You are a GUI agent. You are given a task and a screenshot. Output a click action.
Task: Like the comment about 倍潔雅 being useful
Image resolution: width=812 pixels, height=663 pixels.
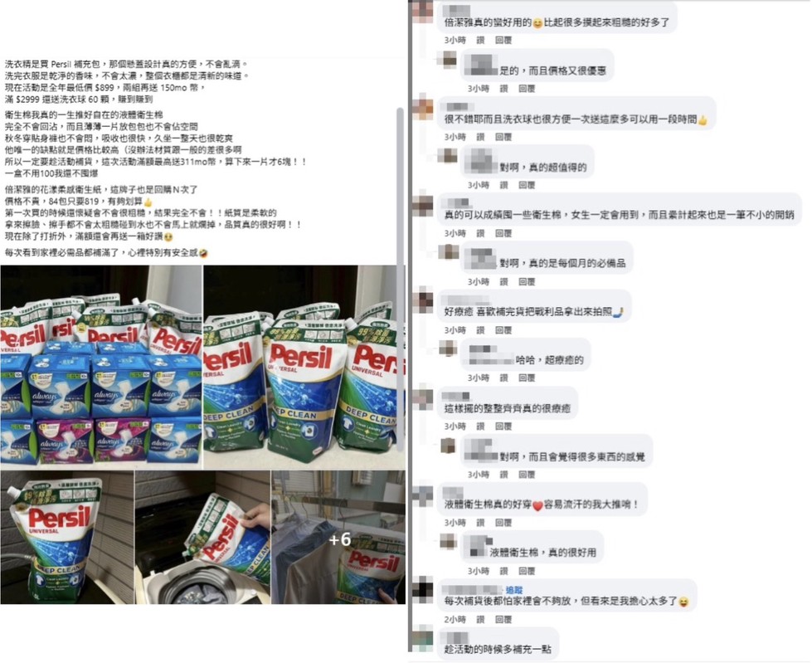click(x=480, y=40)
